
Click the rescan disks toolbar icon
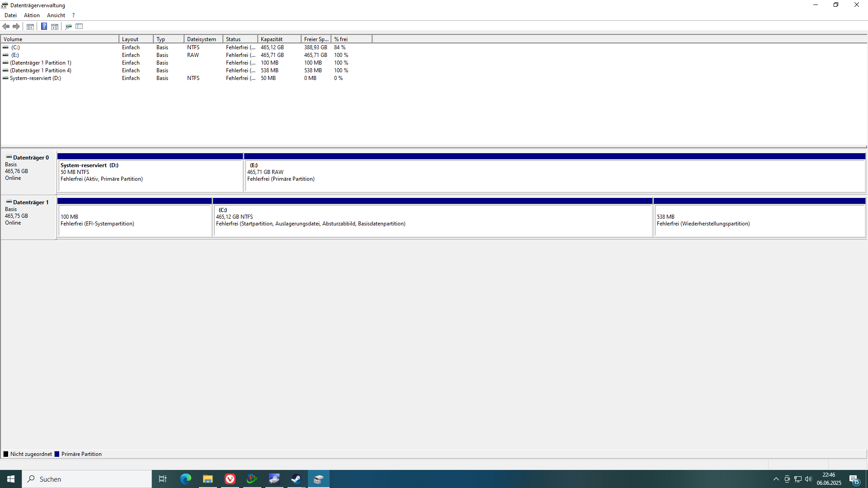click(68, 27)
